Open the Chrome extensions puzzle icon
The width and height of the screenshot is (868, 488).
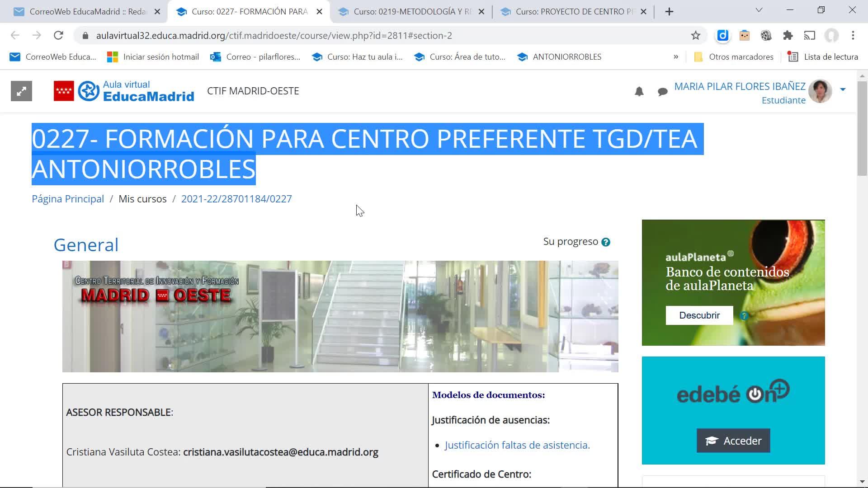click(788, 36)
